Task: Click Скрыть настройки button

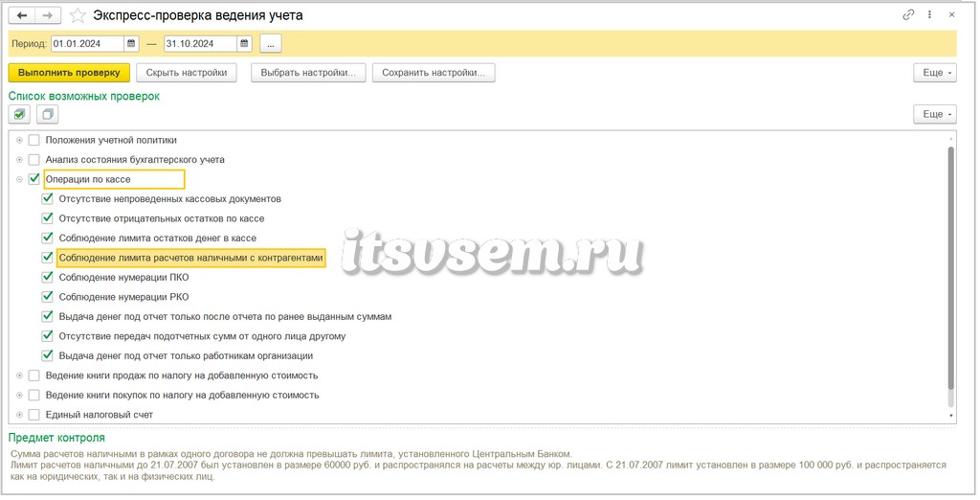Action: click(x=187, y=73)
